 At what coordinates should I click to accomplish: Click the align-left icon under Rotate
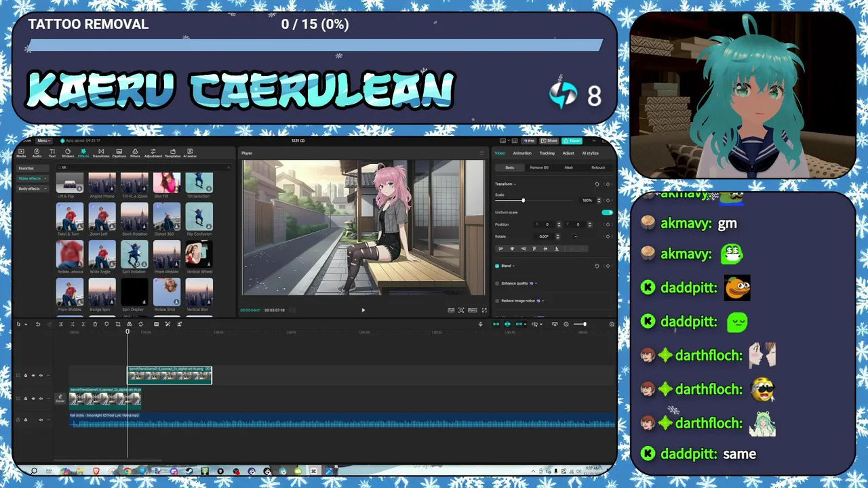coord(501,249)
